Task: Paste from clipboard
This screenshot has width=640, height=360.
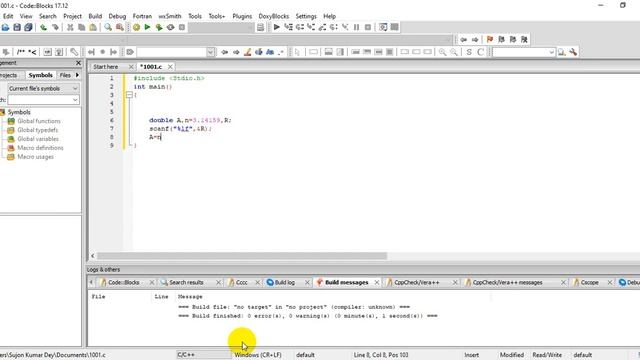Action: [93, 27]
